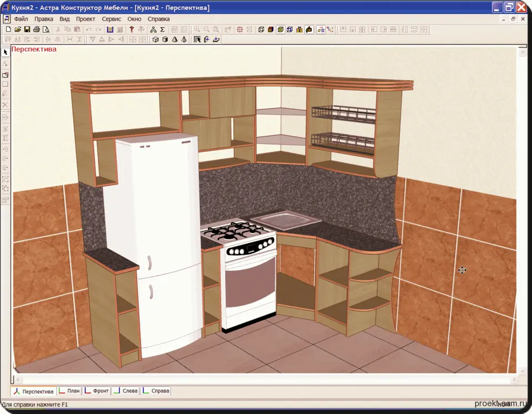The width and height of the screenshot is (532, 414).
Task: Switch to the План view tab
Action: pos(69,391)
